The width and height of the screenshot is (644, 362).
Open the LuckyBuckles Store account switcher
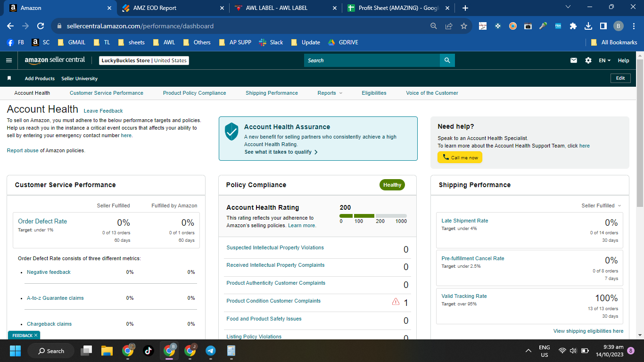[x=144, y=60]
